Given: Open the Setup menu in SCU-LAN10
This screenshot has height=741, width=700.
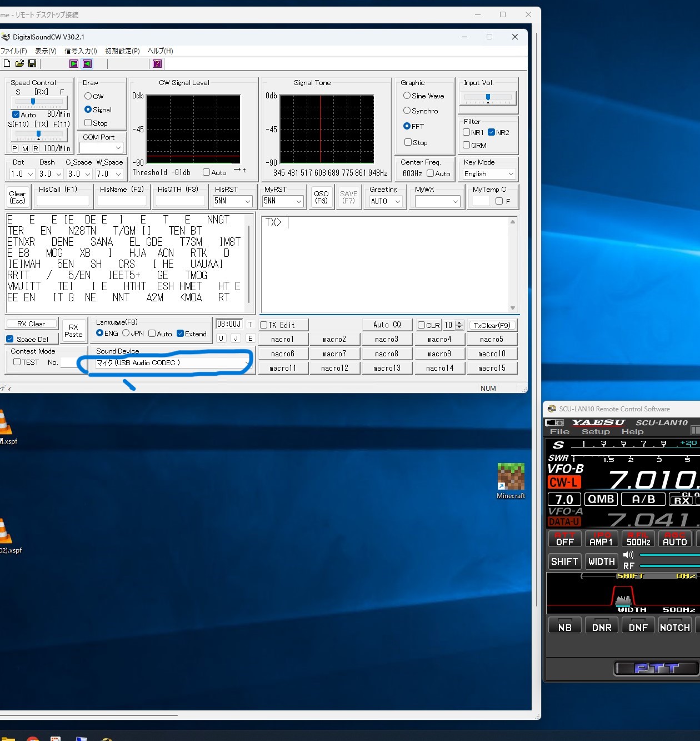Looking at the screenshot, I should (x=596, y=431).
